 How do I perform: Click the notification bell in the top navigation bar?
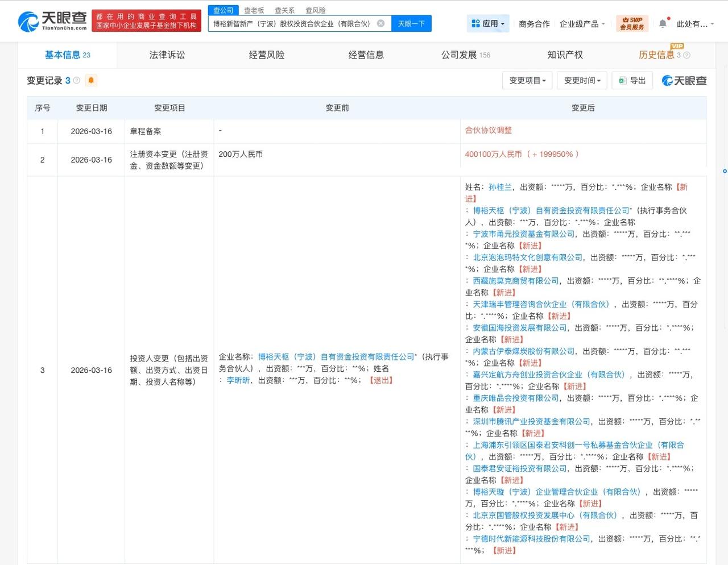[662, 23]
